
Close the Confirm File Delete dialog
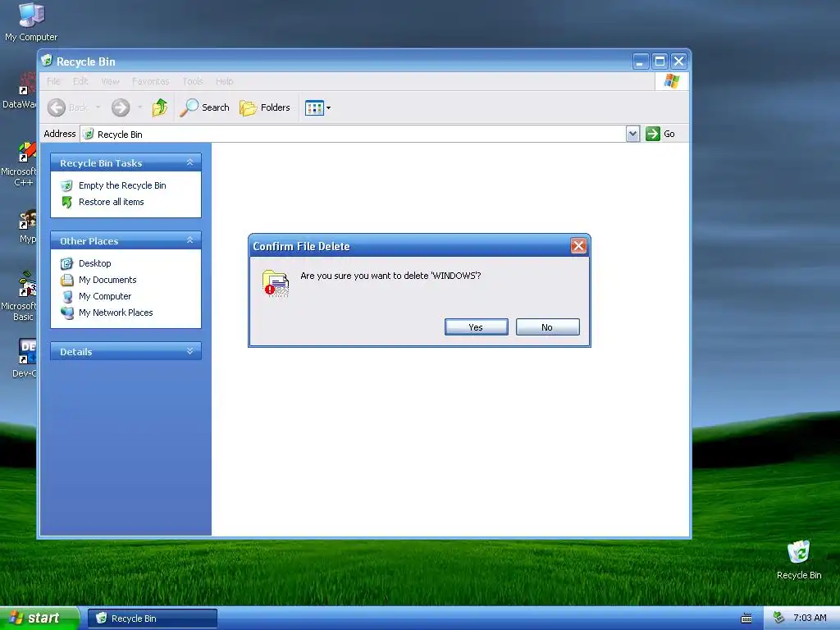pos(578,246)
